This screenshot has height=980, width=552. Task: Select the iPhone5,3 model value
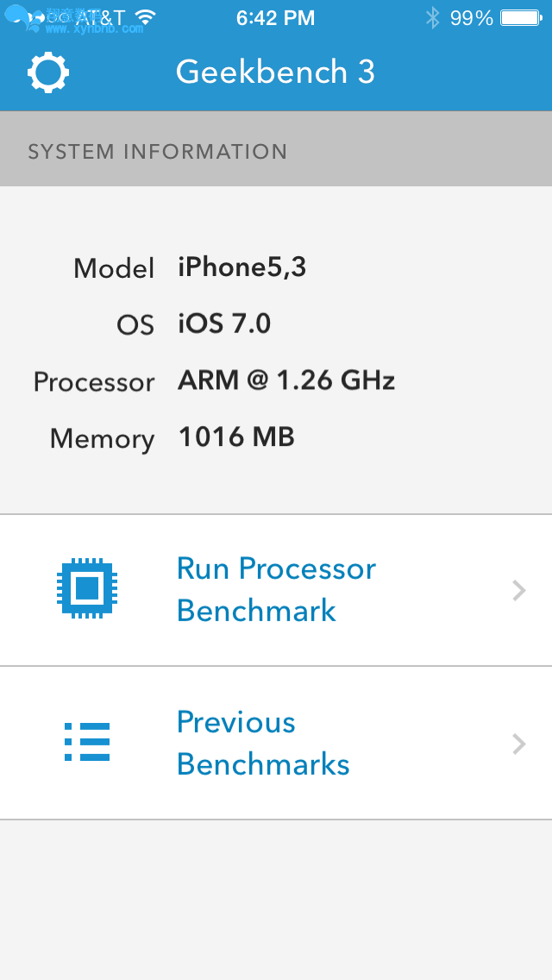[x=241, y=267]
